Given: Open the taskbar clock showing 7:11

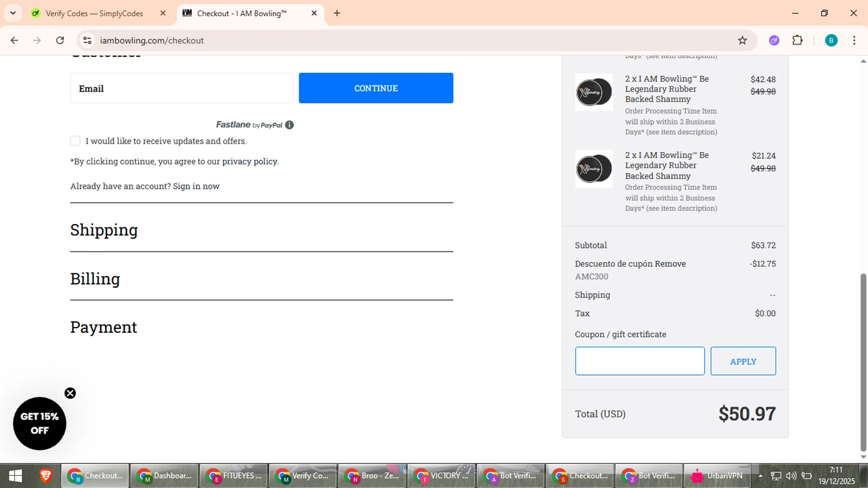Looking at the screenshot, I should click(836, 476).
